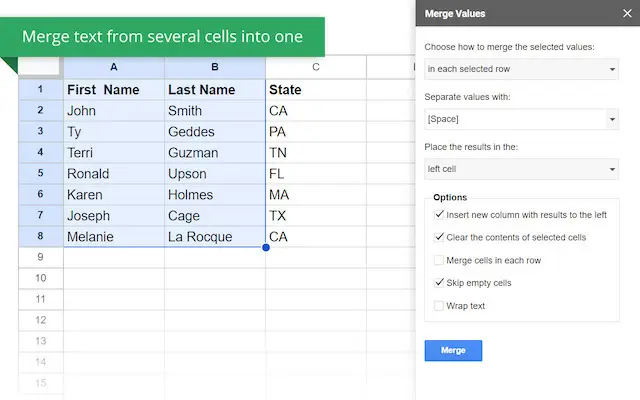
Task: Click the 'First Name' header cell
Action: click(114, 89)
